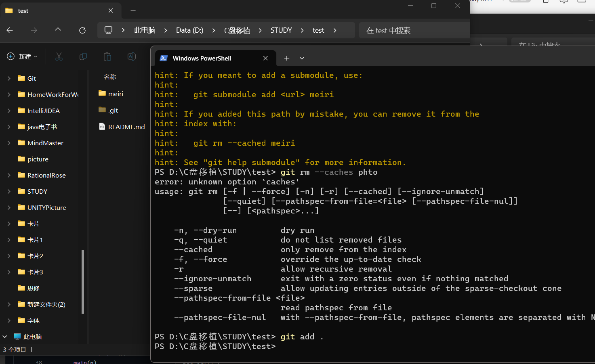Collapse the 此电脑 tree node
Image resolution: width=595 pixels, height=364 pixels.
(x=5, y=337)
